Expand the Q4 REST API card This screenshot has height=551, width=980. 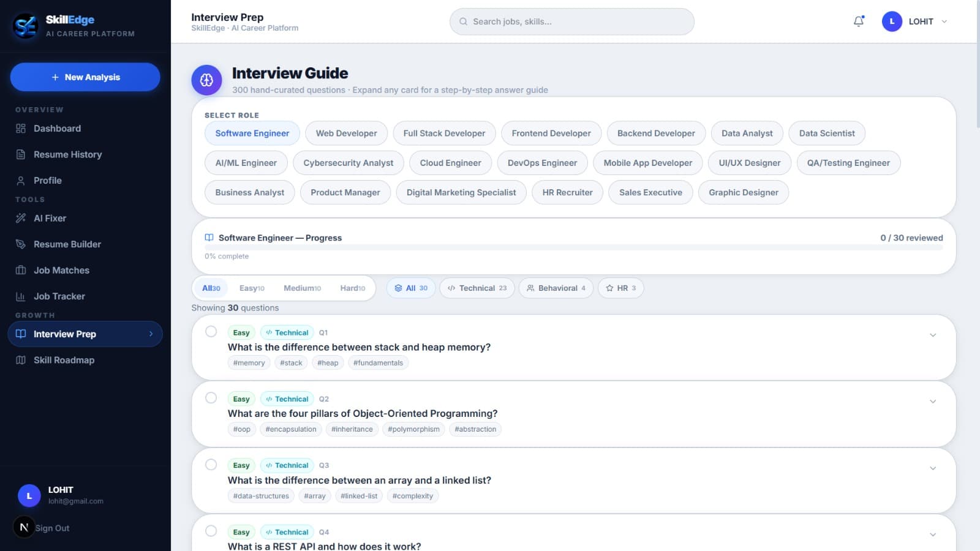pos(933,534)
